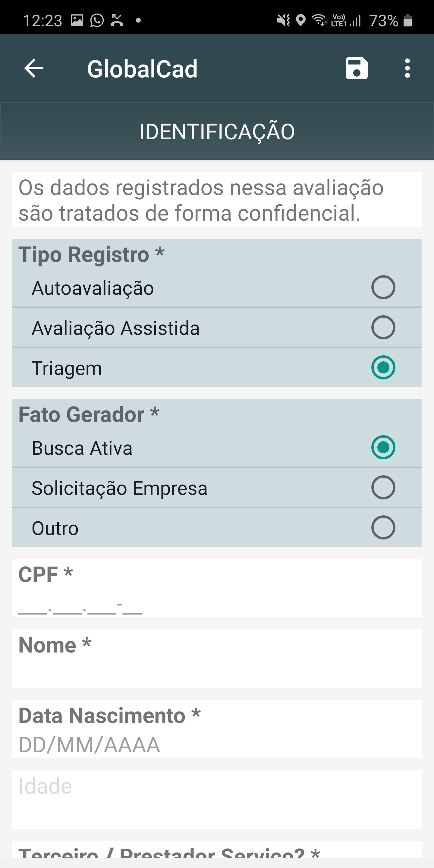434x868 pixels.
Task: Tap the image notification icon
Action: click(77, 20)
